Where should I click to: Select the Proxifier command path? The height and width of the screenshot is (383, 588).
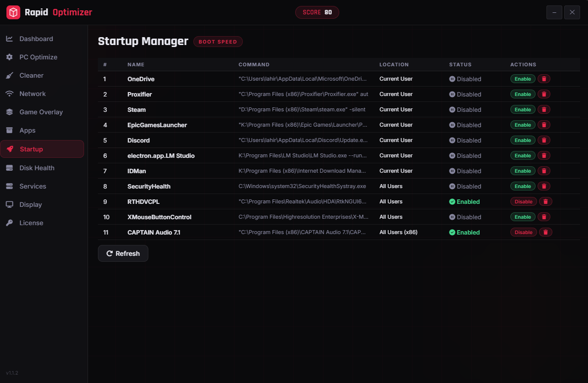pos(303,94)
